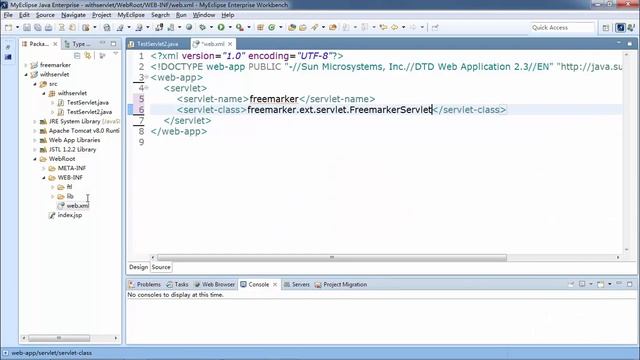
Task: Open dropdown arrow next to Run button
Action: click(230, 27)
